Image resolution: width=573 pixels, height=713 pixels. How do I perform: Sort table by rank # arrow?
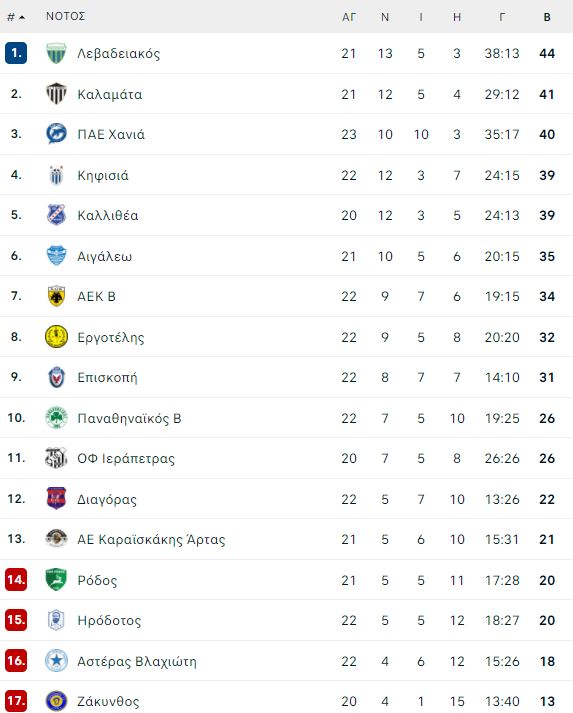16,17
